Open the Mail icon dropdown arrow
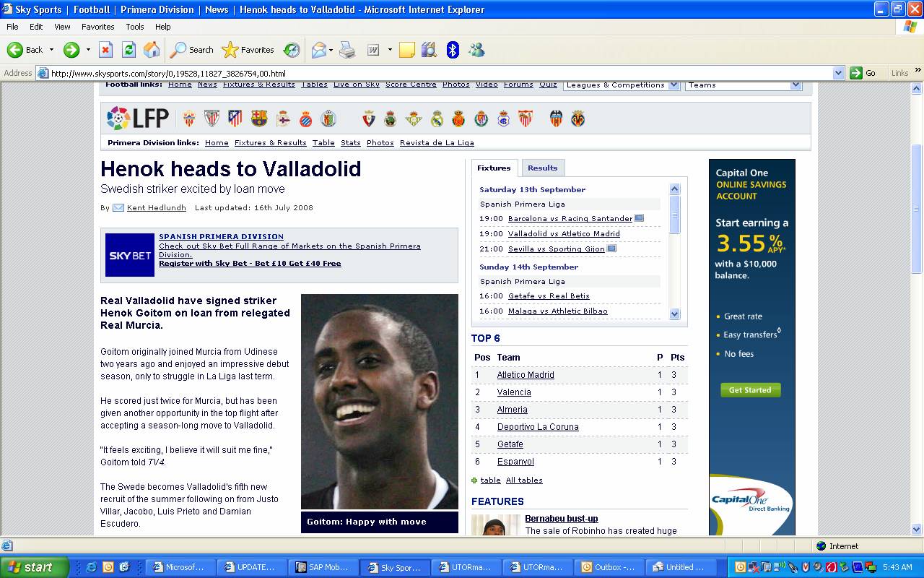Screen dimensions: 924x578 (331, 50)
